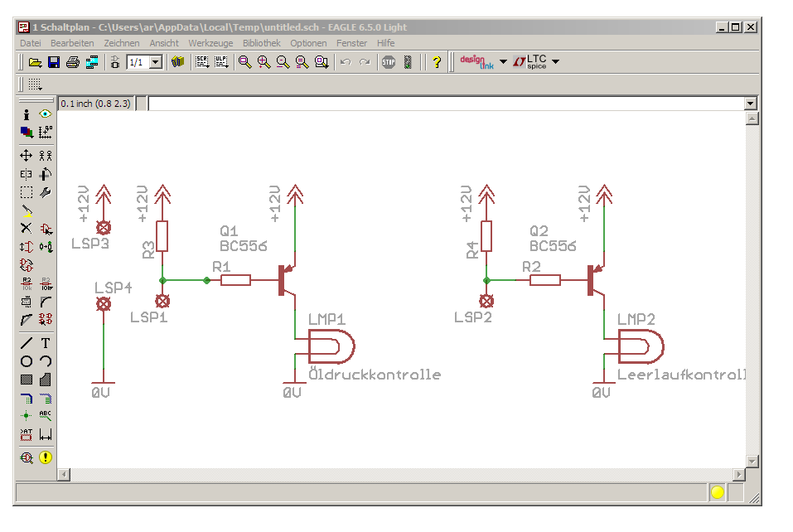
Task: Select the Rectangle tool
Action: coord(27,380)
